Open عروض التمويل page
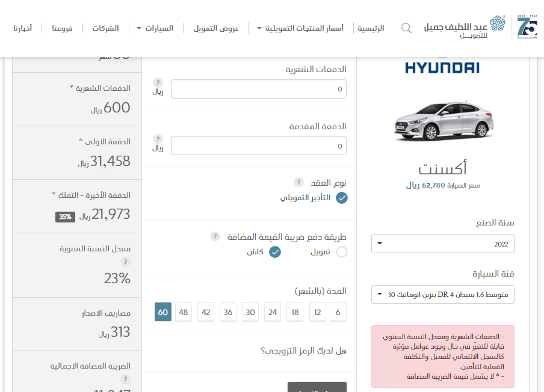 (x=216, y=28)
